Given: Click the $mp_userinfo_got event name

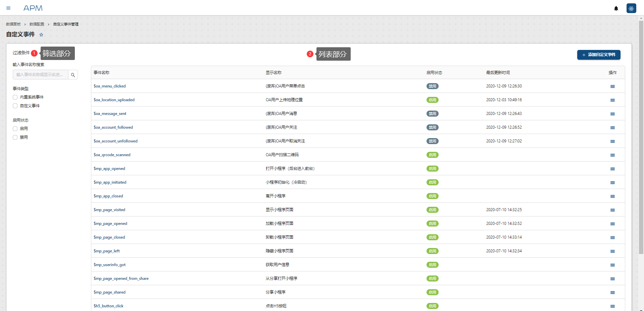Looking at the screenshot, I should click(109, 265).
